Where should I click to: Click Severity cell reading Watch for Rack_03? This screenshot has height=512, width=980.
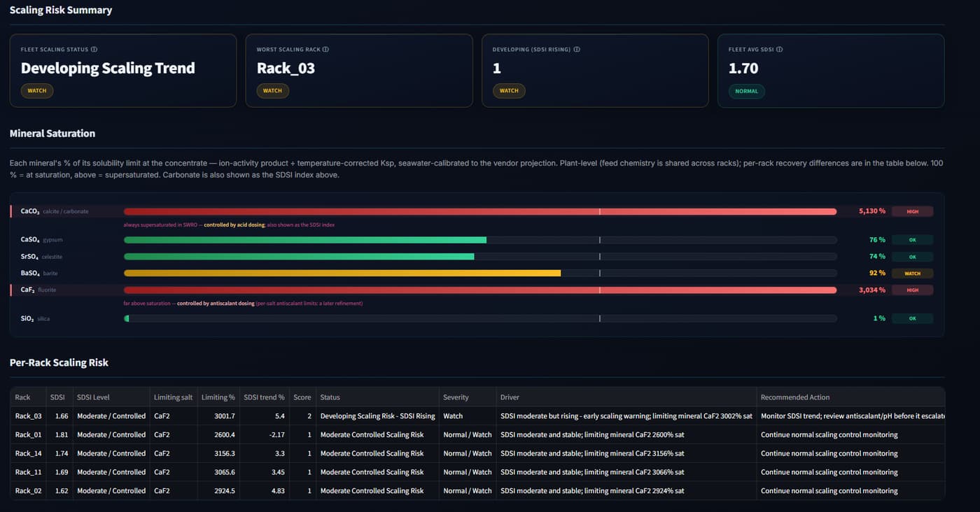(468, 416)
